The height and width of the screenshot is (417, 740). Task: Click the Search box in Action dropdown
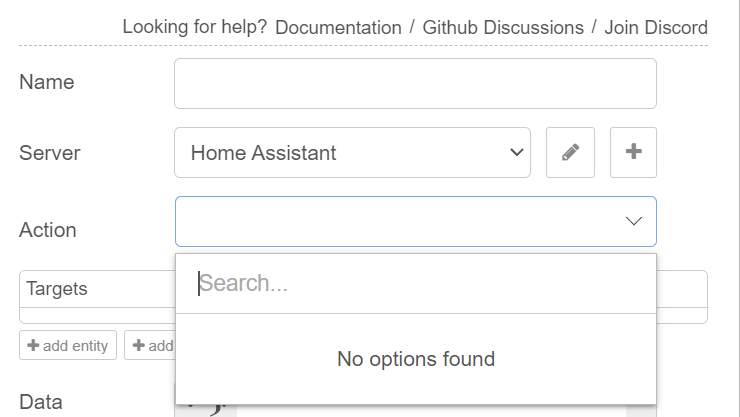(416, 284)
